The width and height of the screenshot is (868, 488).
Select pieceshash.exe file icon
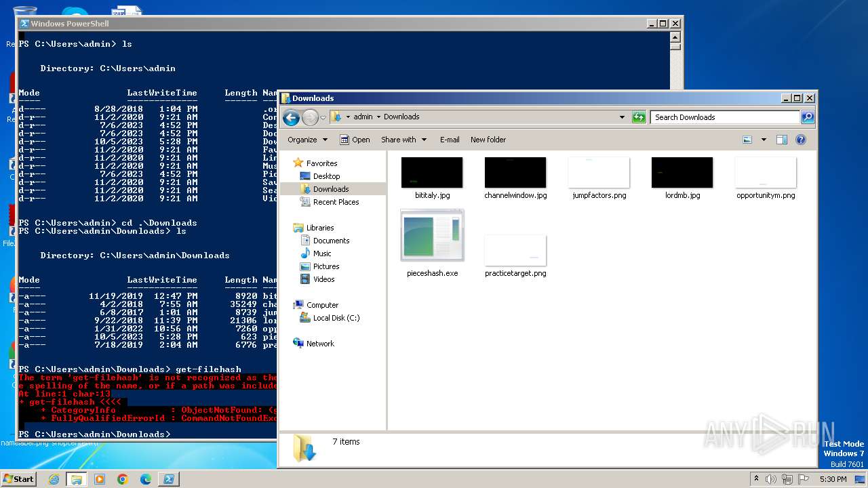[x=433, y=237]
